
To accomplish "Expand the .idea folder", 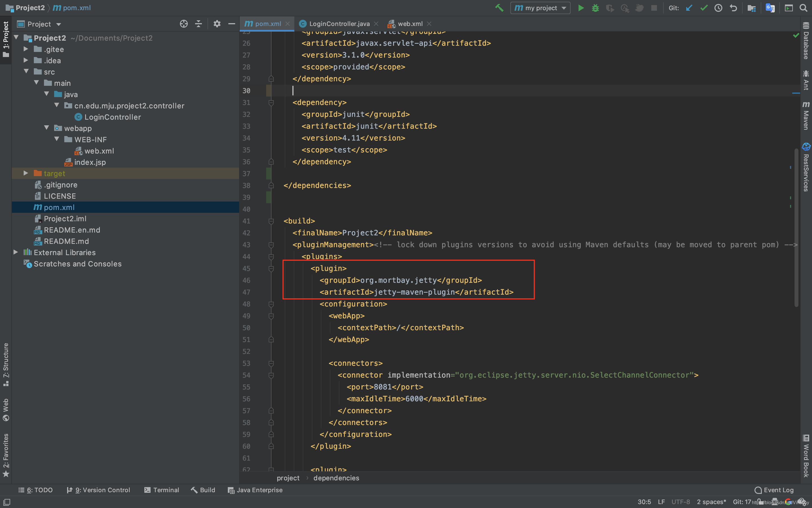I will point(26,60).
